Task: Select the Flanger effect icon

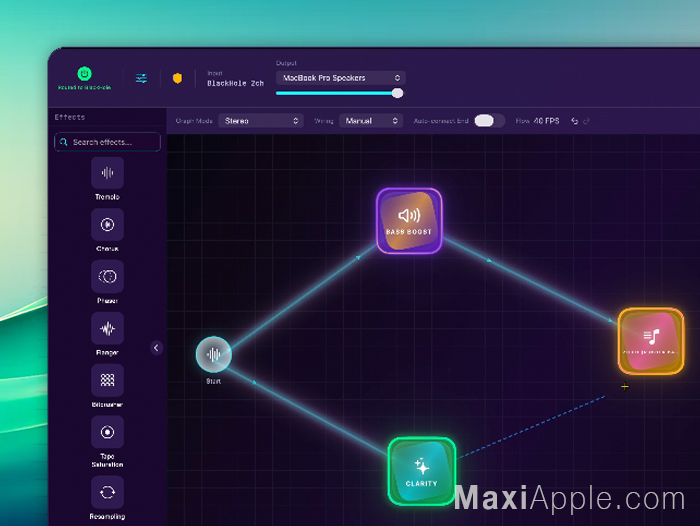Action: 107,329
